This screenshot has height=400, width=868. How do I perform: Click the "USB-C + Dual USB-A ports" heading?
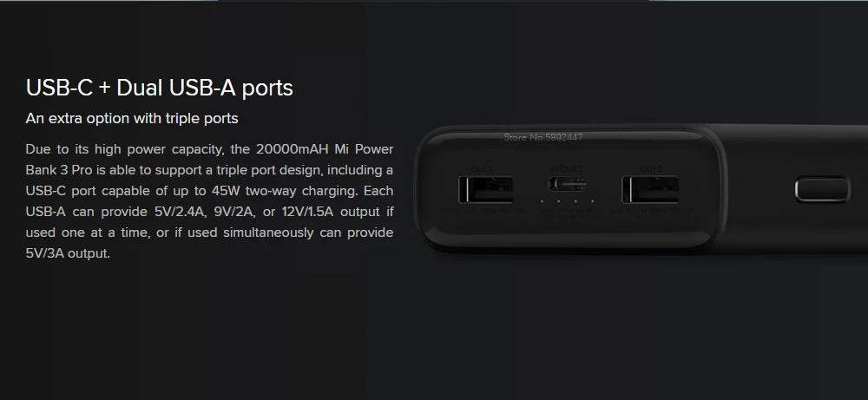[160, 88]
